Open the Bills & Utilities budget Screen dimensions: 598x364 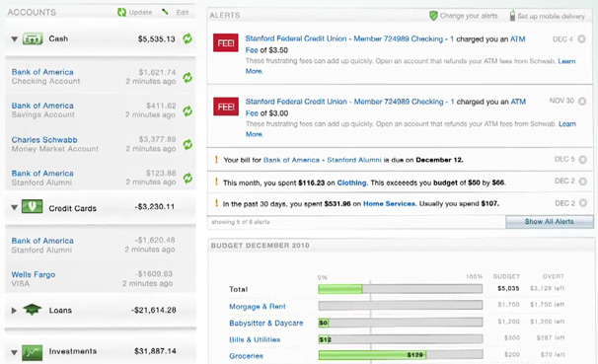point(255,339)
